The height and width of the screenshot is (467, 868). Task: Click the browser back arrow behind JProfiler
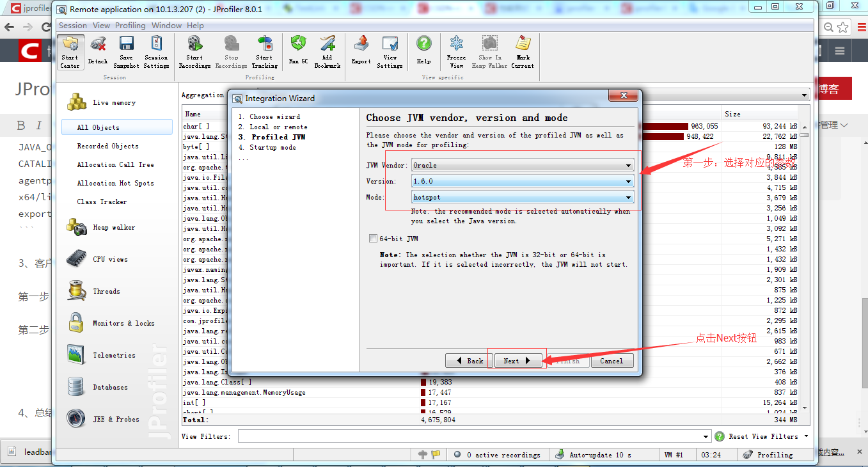click(x=9, y=27)
